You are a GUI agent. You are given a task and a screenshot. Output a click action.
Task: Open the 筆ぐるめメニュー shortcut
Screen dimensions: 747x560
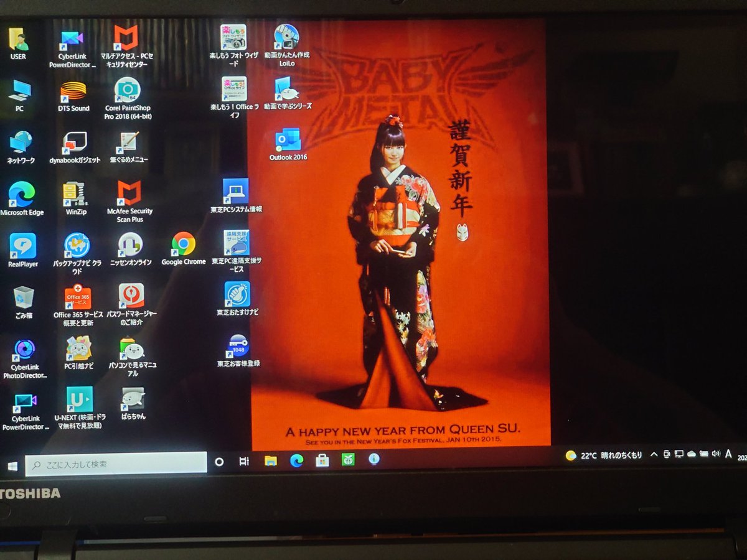[129, 148]
